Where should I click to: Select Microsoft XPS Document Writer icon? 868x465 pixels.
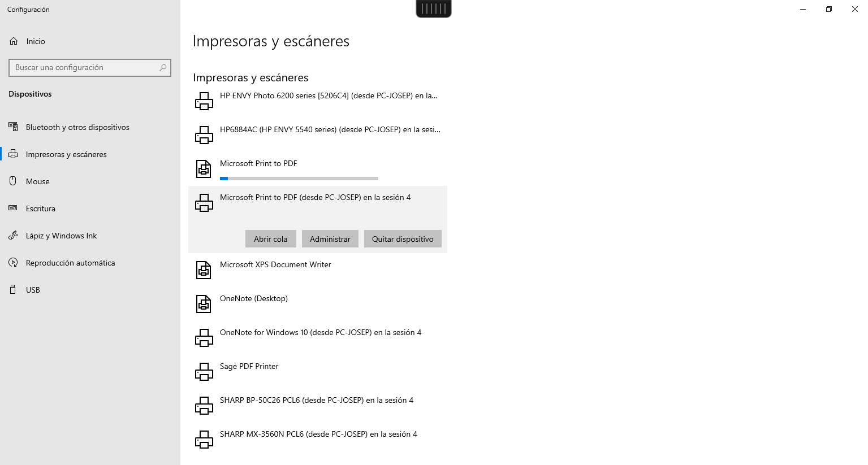point(204,270)
